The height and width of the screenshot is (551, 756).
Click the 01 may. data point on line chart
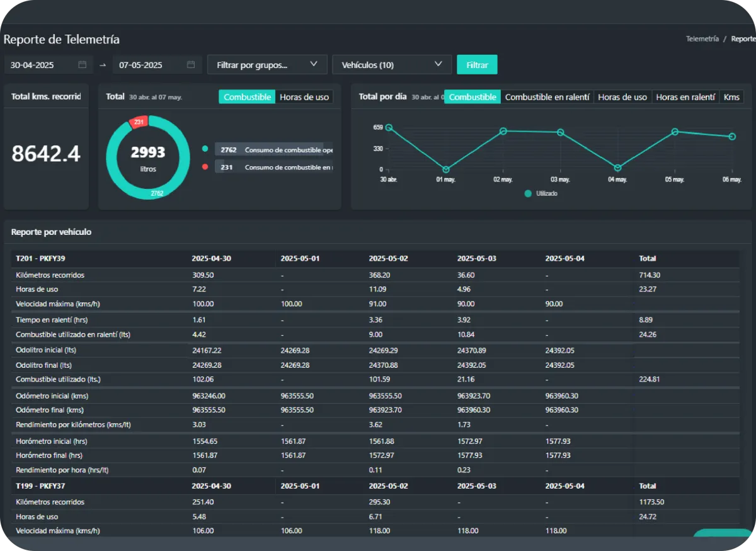(x=446, y=169)
